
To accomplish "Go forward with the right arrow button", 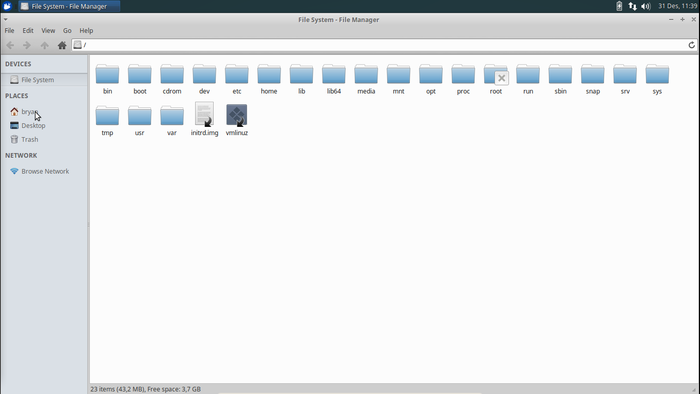I will [x=27, y=45].
